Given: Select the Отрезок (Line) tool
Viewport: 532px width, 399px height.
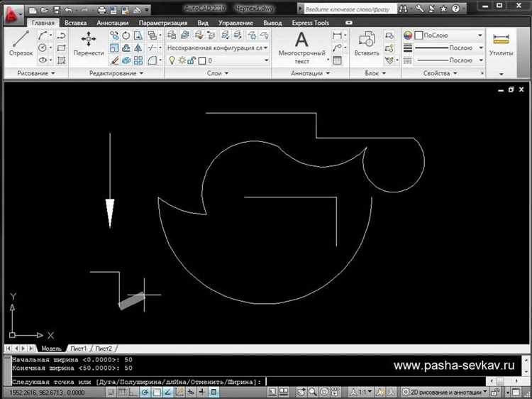Looking at the screenshot, I should (21, 44).
